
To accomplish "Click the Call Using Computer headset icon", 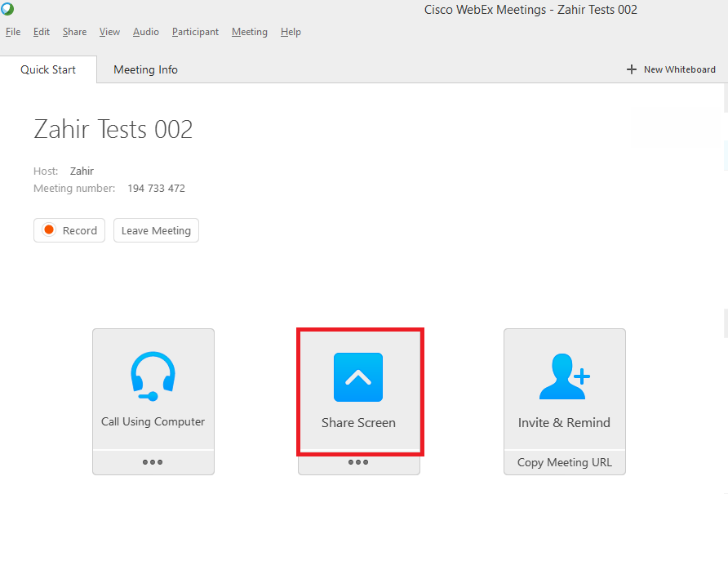I will [153, 376].
